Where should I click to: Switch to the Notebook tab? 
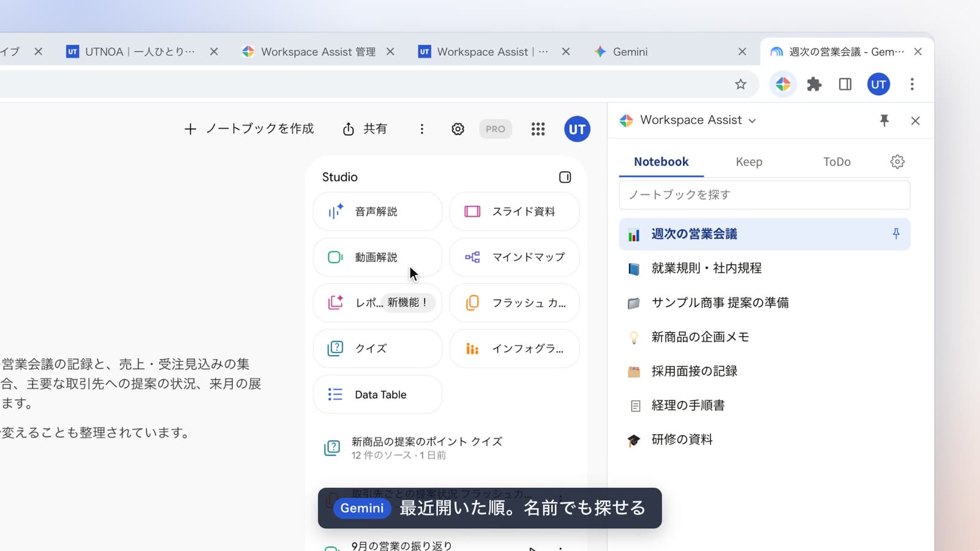(x=661, y=162)
